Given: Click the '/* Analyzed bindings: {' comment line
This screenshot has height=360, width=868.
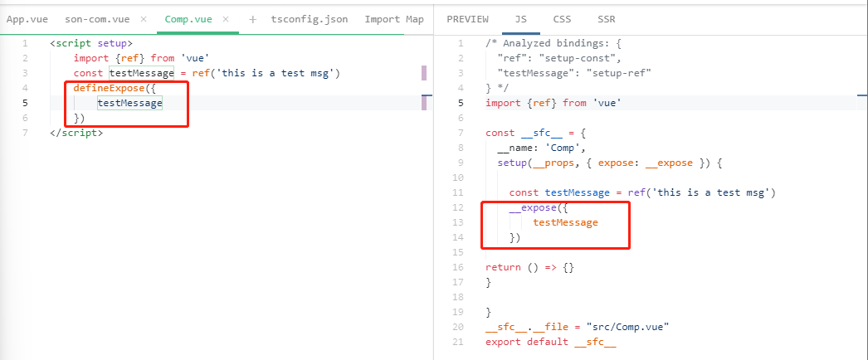Looking at the screenshot, I should pos(553,43).
